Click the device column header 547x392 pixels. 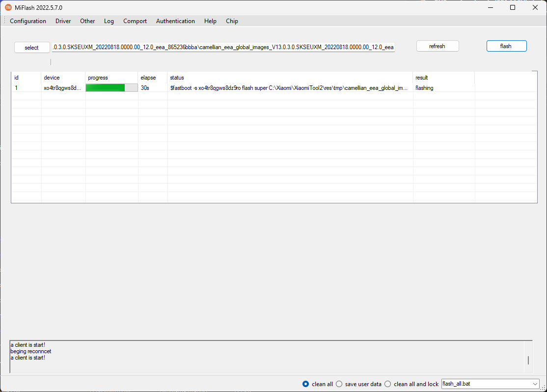click(63, 78)
